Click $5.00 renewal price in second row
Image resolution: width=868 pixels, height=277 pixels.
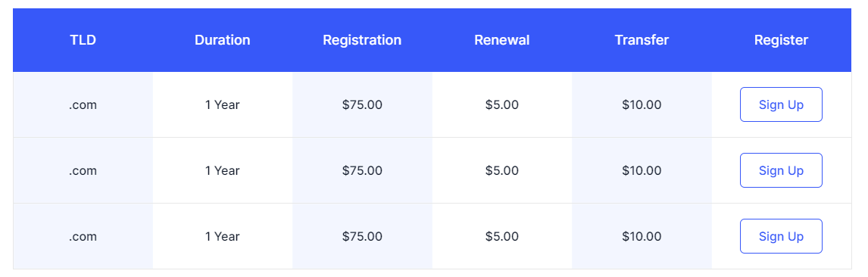point(502,170)
